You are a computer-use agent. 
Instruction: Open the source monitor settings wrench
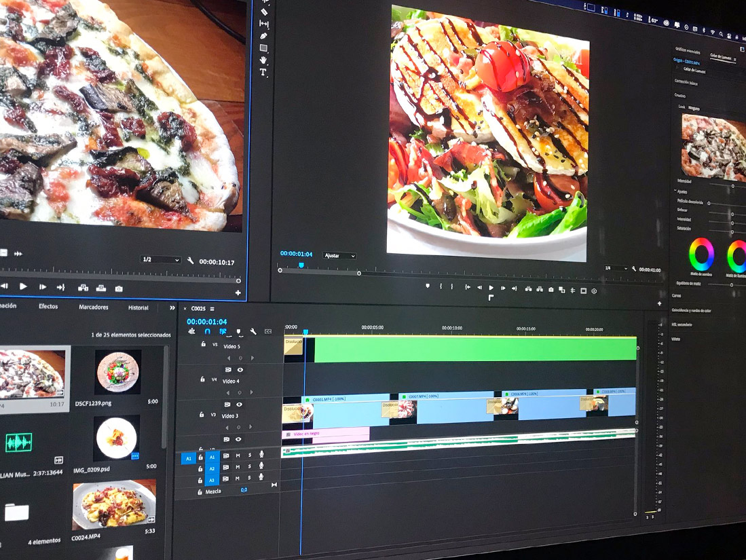click(190, 261)
